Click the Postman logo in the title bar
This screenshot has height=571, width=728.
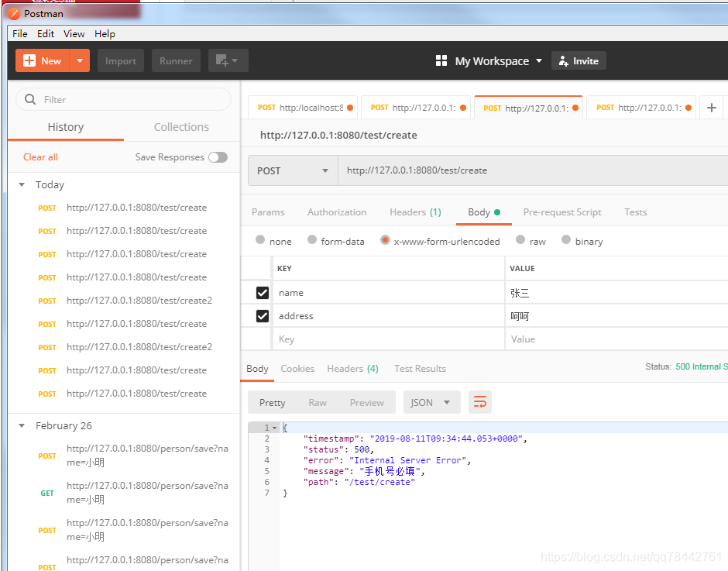coord(12,13)
